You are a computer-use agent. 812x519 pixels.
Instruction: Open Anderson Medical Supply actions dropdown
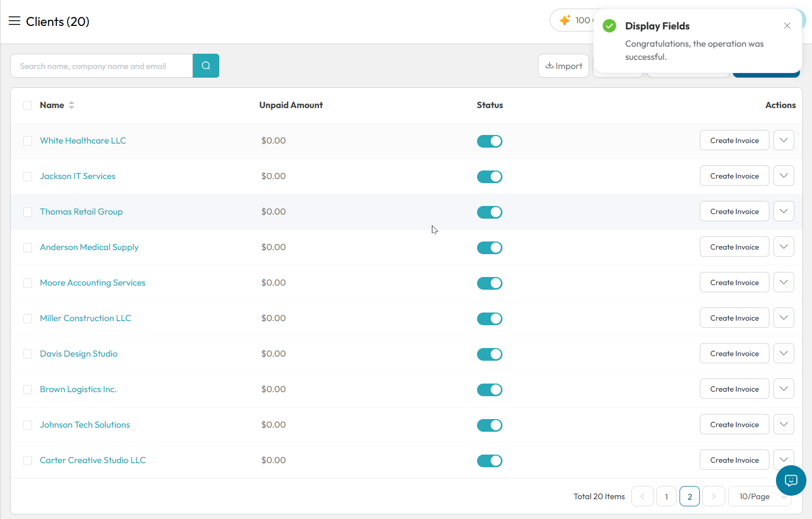[784, 247]
